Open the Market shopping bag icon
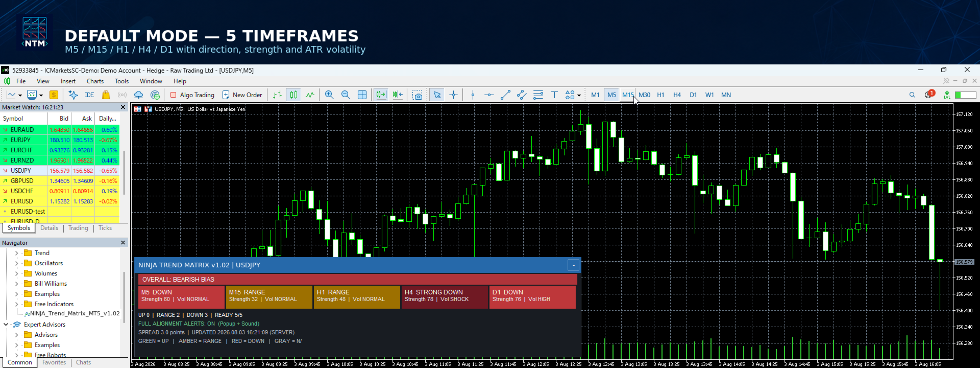980x368 pixels. pyautogui.click(x=106, y=95)
